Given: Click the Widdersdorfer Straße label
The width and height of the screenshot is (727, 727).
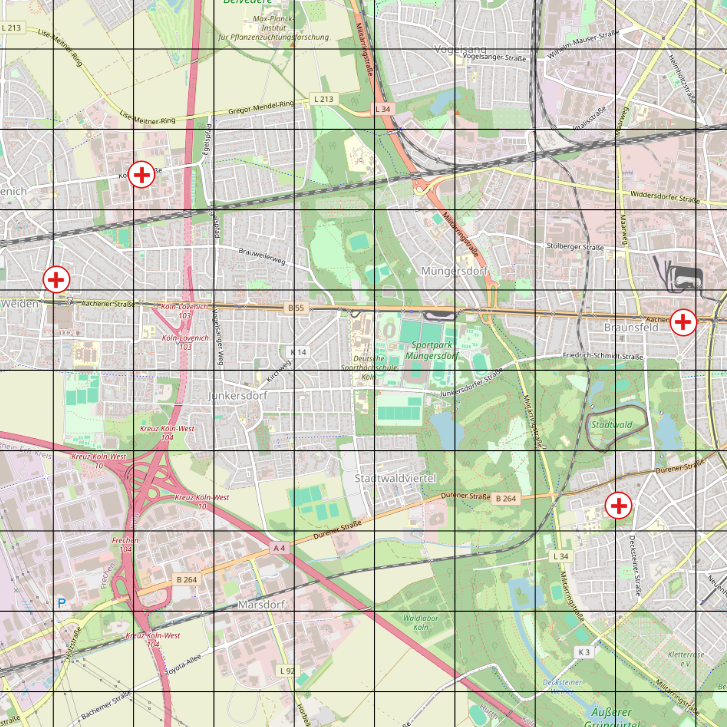Looking at the screenshot, I should tap(664, 197).
